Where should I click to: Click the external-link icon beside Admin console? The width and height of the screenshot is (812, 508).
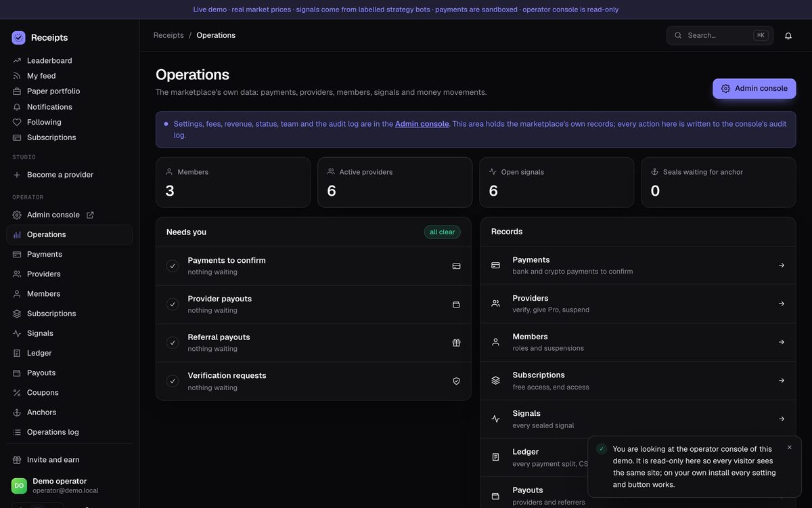click(90, 215)
